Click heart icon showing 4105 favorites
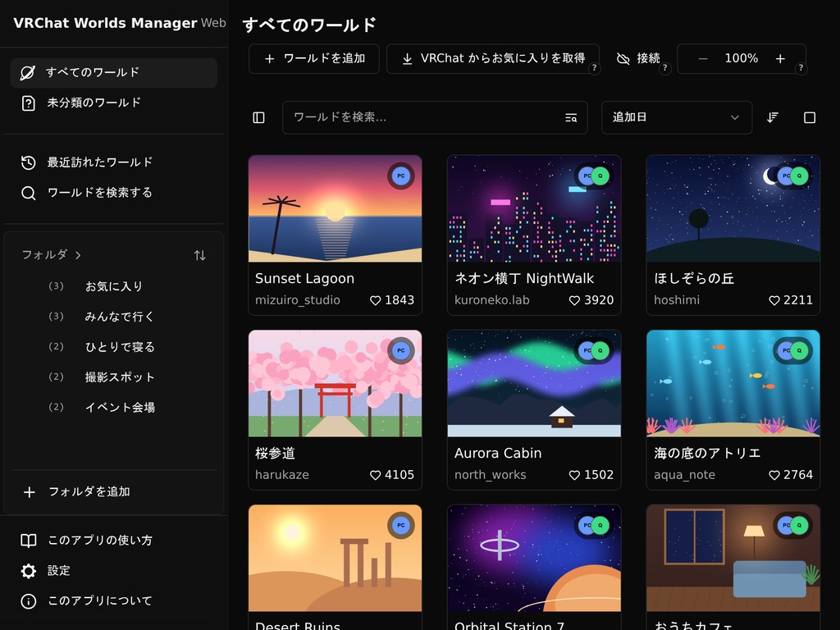 click(x=375, y=475)
